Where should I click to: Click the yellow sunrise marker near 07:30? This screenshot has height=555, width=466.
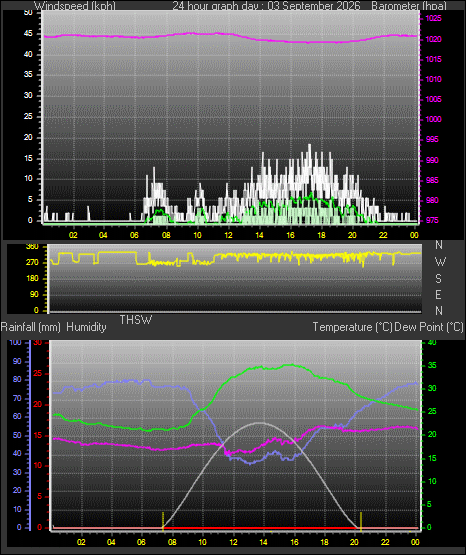point(163,521)
